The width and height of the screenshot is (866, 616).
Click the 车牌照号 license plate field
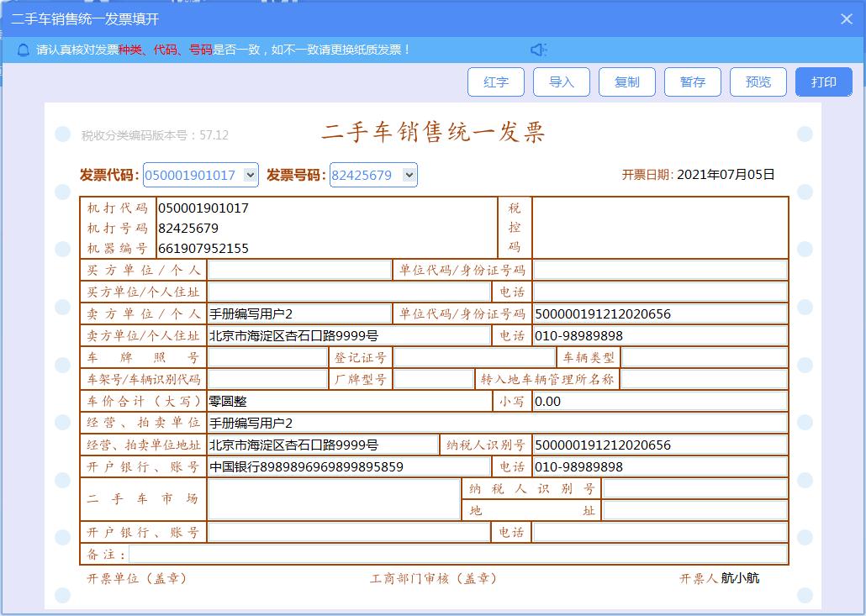[x=265, y=357]
